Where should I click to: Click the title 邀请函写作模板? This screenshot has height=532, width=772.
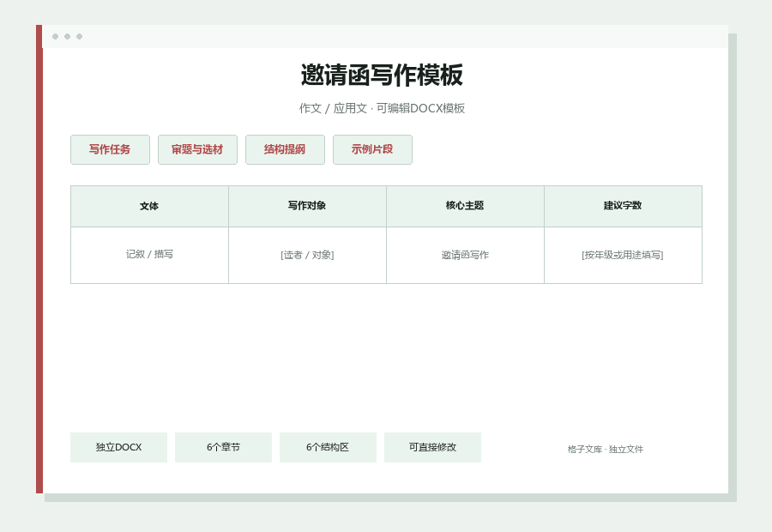click(x=382, y=76)
